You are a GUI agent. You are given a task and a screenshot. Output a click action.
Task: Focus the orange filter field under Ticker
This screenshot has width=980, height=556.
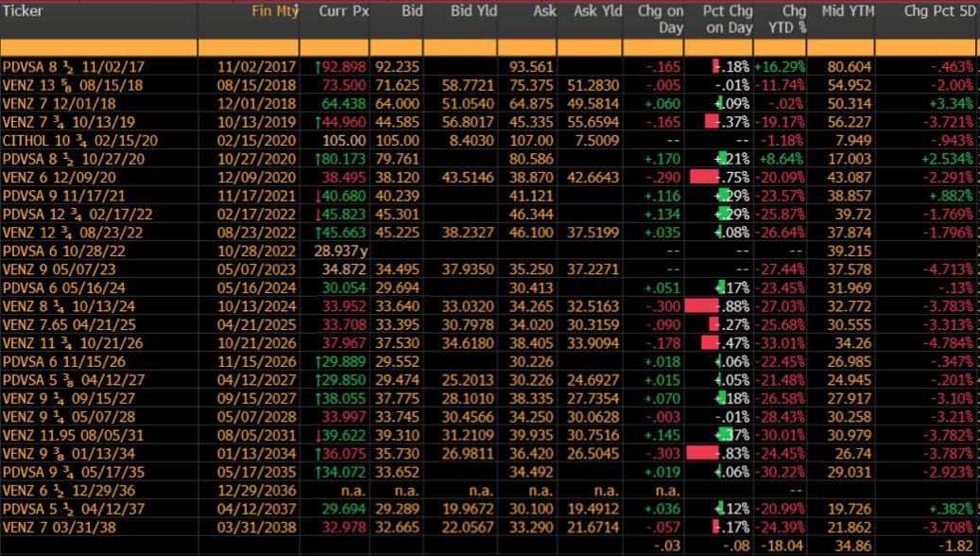tap(98, 47)
